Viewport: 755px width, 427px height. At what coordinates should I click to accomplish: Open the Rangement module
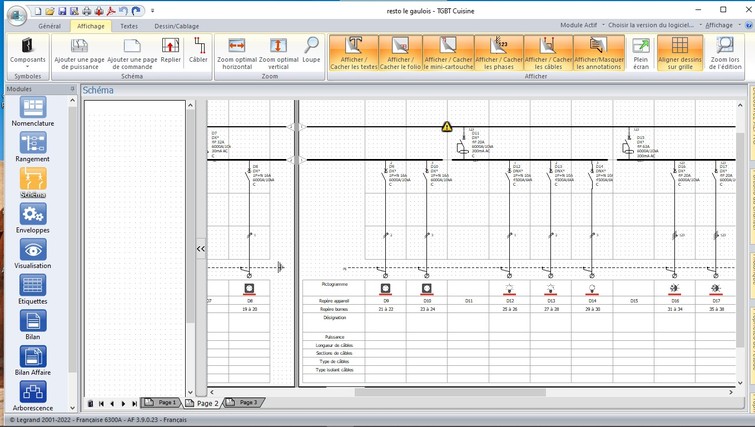[x=33, y=144]
